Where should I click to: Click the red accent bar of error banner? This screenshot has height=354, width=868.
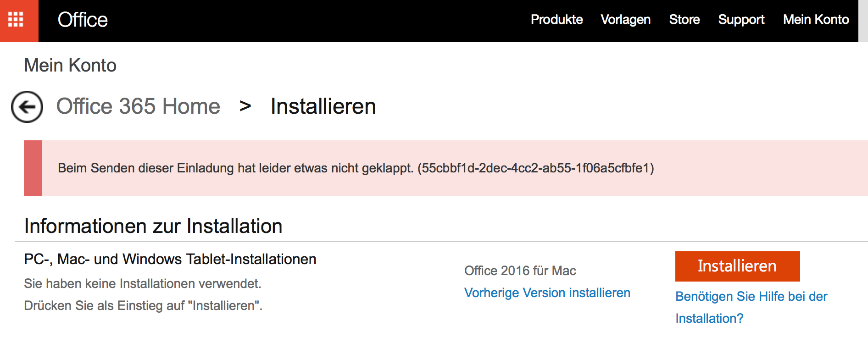(33, 168)
